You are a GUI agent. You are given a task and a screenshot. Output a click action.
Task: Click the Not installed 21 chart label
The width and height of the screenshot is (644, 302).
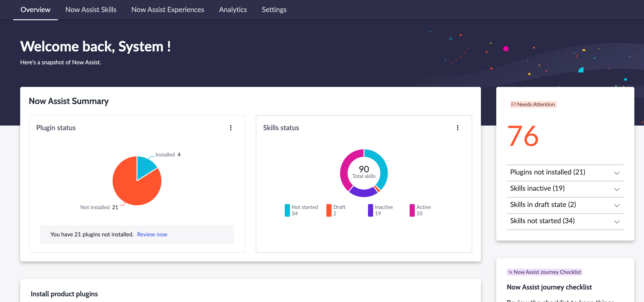(x=99, y=207)
